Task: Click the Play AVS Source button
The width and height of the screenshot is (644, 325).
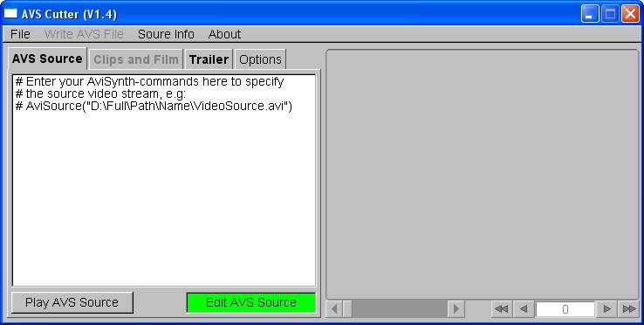Action: point(72,302)
